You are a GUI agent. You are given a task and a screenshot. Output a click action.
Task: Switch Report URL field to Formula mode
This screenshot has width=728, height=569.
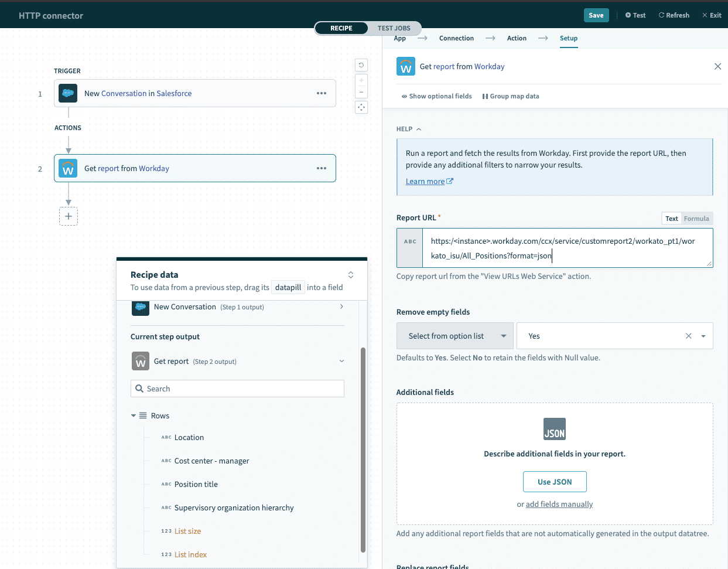(696, 219)
